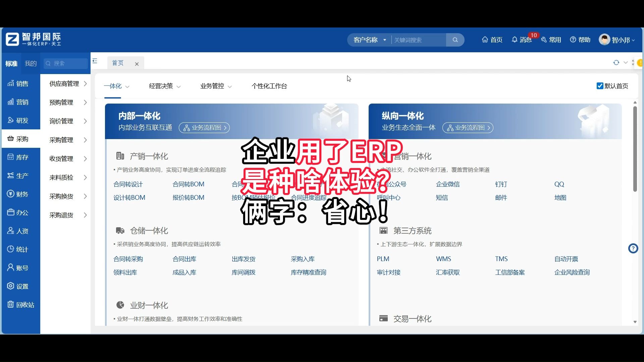Viewport: 644px width, 362px height.
Task: Click the search magnifier button
Action: point(455,40)
